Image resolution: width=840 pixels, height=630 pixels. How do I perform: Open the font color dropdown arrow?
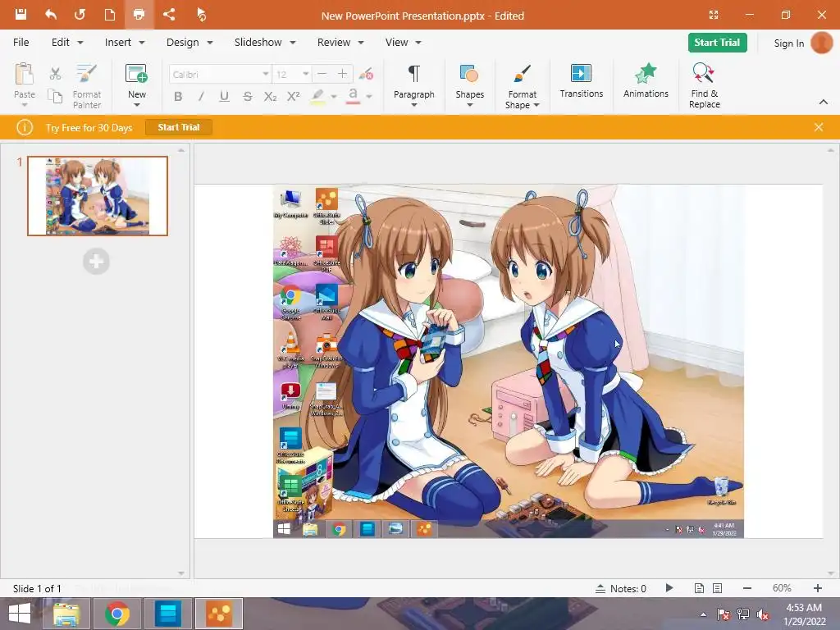369,97
